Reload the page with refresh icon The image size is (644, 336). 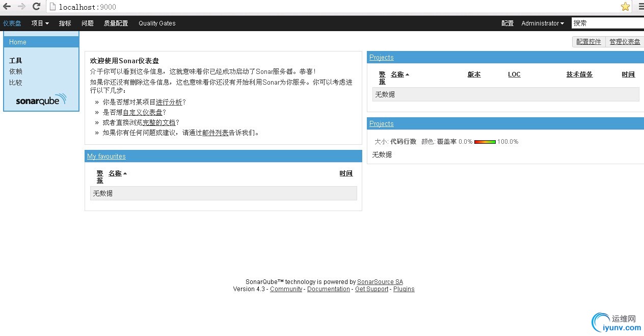click(36, 7)
